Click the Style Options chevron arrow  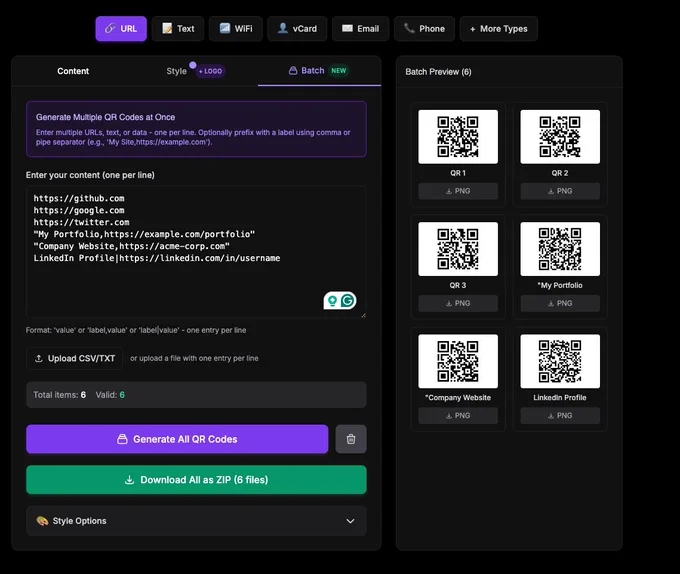pos(350,521)
